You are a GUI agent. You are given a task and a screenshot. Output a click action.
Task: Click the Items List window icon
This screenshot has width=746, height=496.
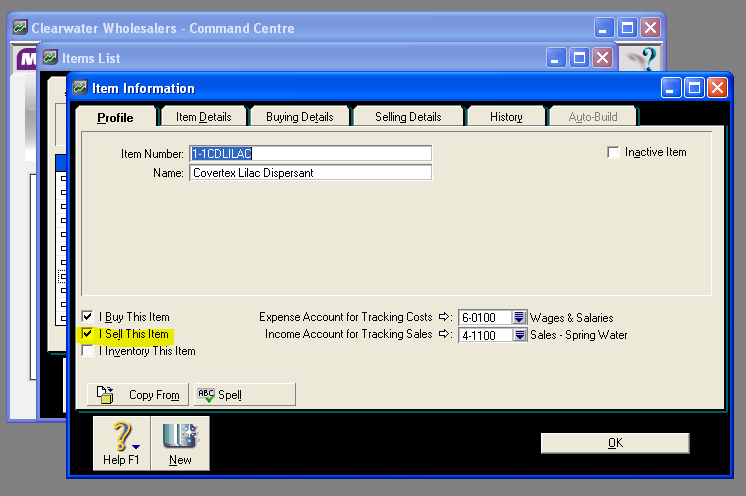coord(50,58)
